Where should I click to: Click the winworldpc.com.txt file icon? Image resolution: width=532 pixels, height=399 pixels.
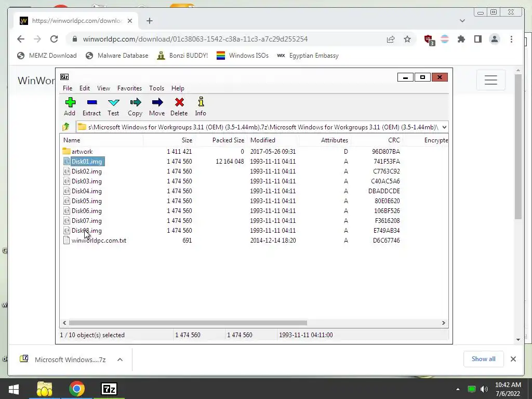point(67,241)
